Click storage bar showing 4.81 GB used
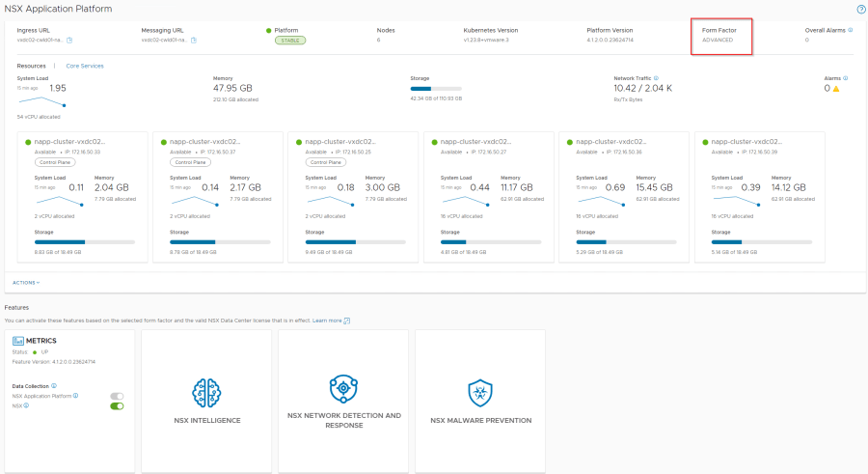 (x=491, y=242)
